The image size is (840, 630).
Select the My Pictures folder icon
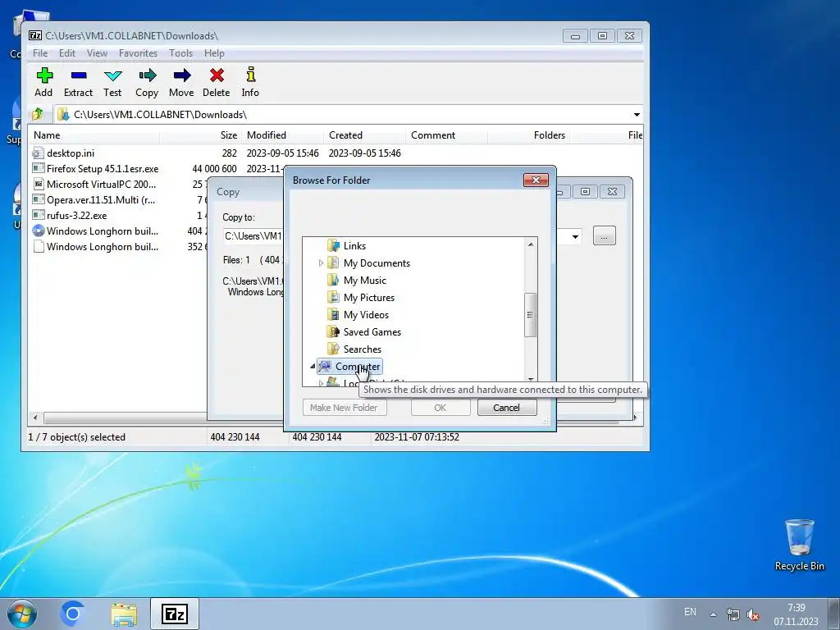333,297
